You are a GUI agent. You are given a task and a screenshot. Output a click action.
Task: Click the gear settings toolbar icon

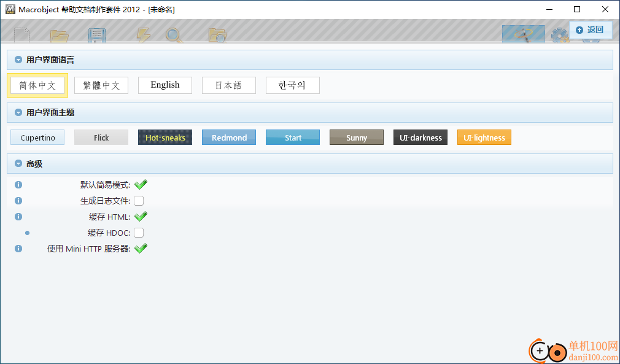click(560, 35)
